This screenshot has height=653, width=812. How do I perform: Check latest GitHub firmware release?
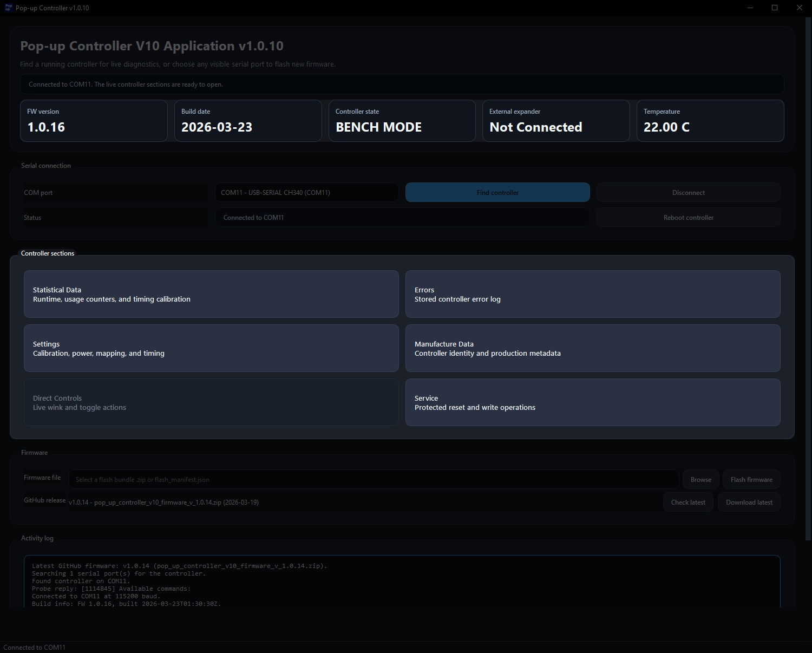click(x=688, y=502)
